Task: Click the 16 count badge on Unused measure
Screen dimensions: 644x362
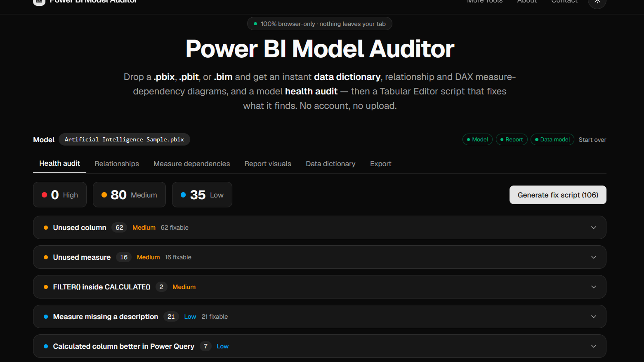Action: (x=124, y=257)
